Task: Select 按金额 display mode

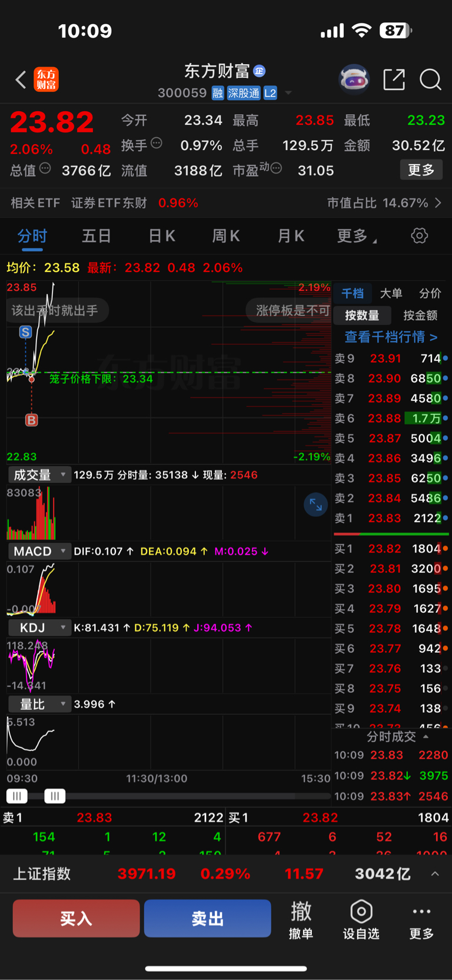Action: 420,315
